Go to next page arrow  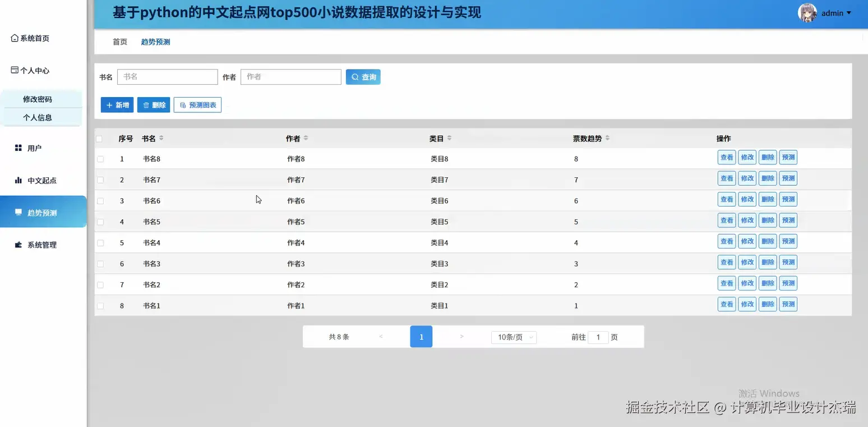tap(461, 337)
